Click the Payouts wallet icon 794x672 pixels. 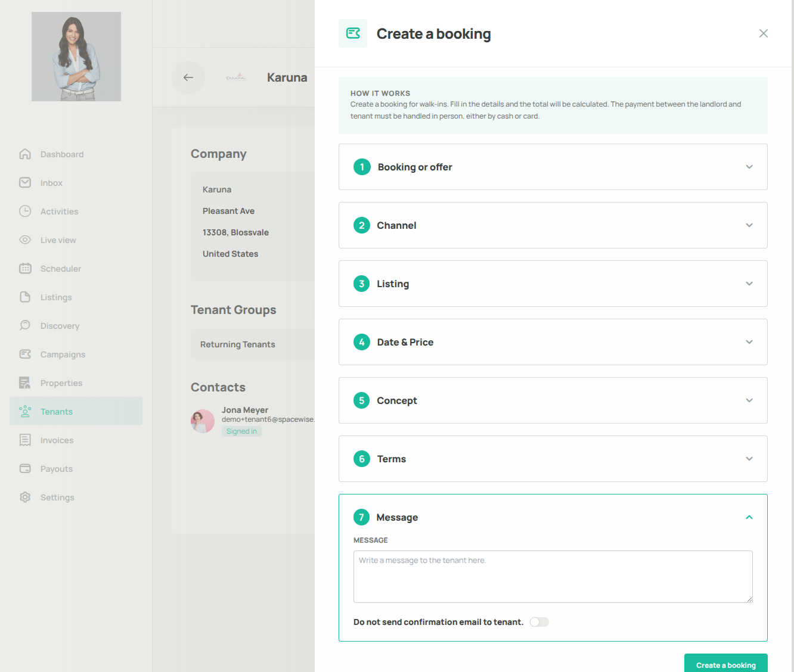coord(25,469)
